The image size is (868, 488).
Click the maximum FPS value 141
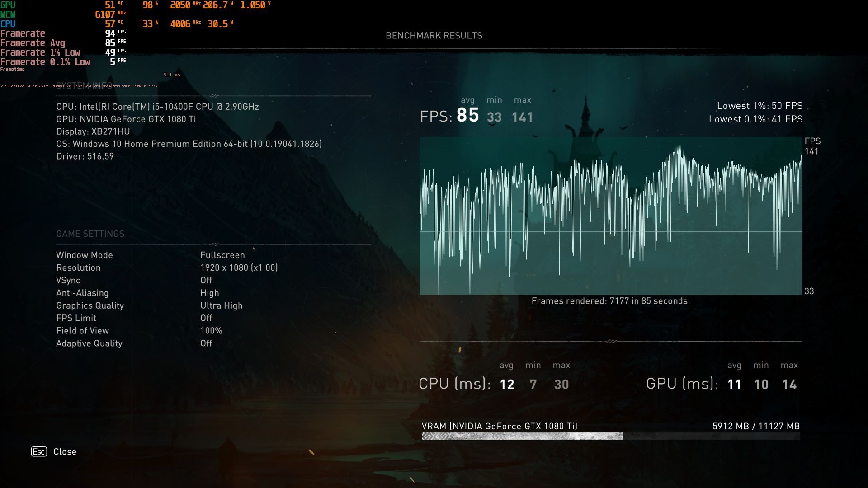tap(522, 117)
